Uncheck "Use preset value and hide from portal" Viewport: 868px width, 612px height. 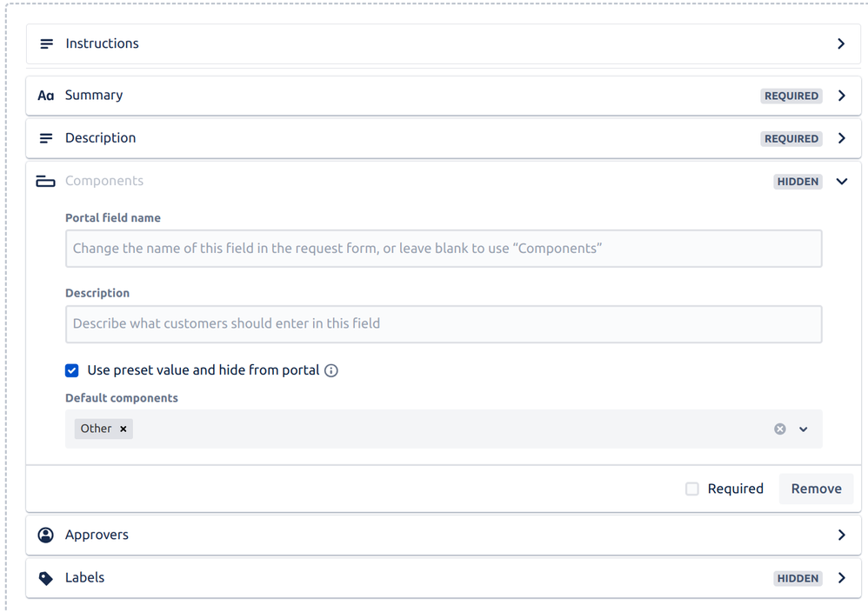tap(71, 369)
